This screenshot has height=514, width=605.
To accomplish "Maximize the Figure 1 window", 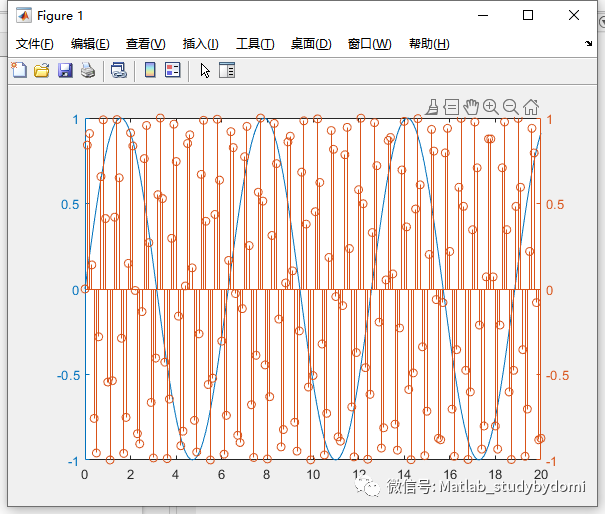I will [528, 15].
